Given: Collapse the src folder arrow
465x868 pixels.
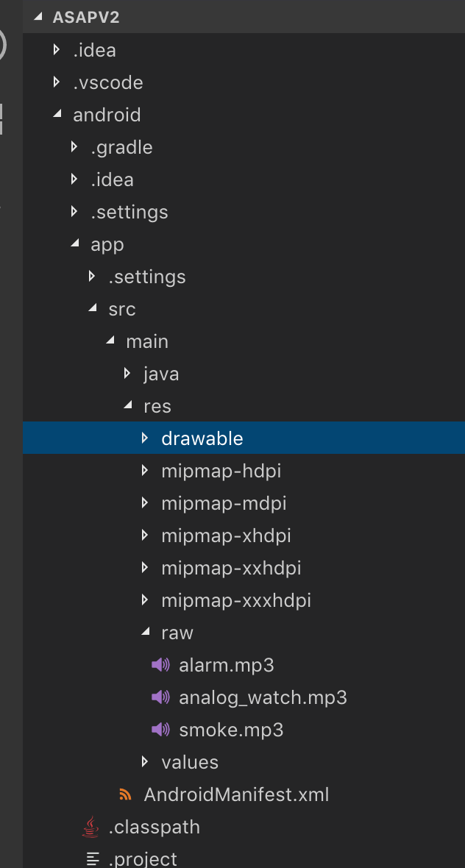Looking at the screenshot, I should pyautogui.click(x=93, y=308).
